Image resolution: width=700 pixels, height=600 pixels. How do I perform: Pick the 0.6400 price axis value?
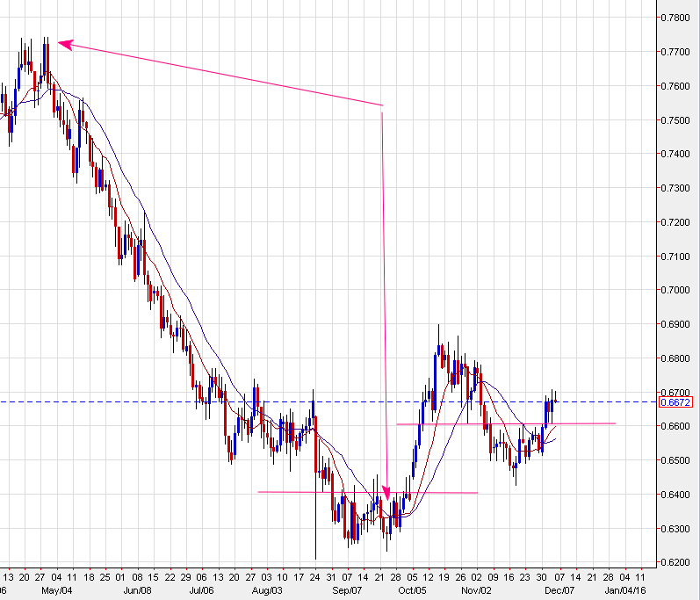click(675, 495)
